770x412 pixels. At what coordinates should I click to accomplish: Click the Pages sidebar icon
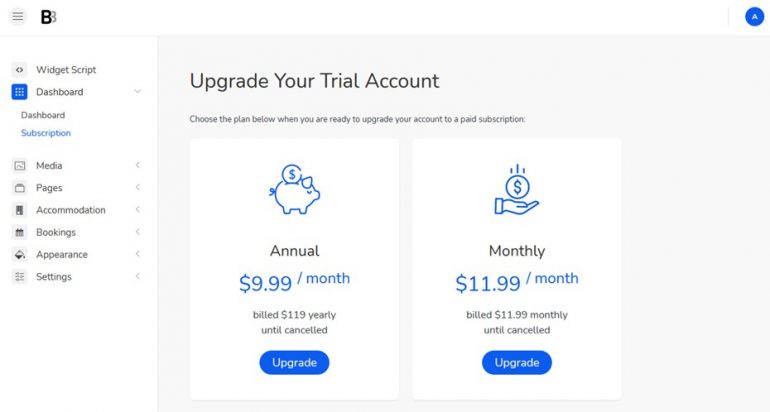coord(19,188)
